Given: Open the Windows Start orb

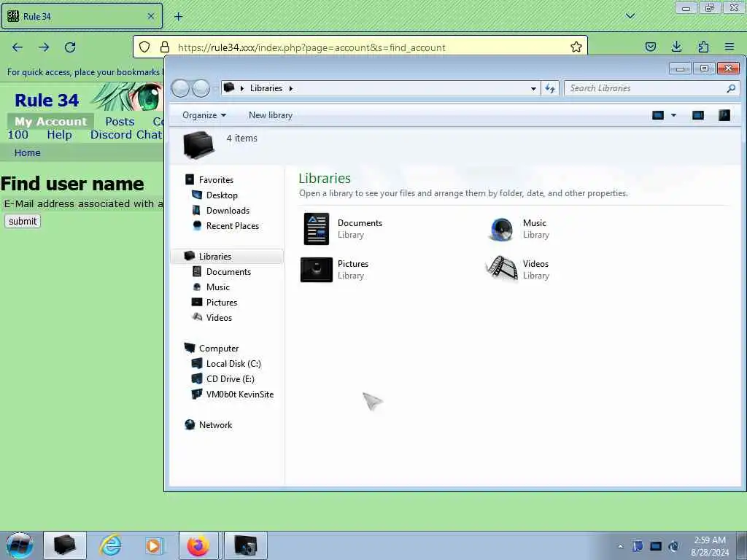Looking at the screenshot, I should tap(20, 545).
